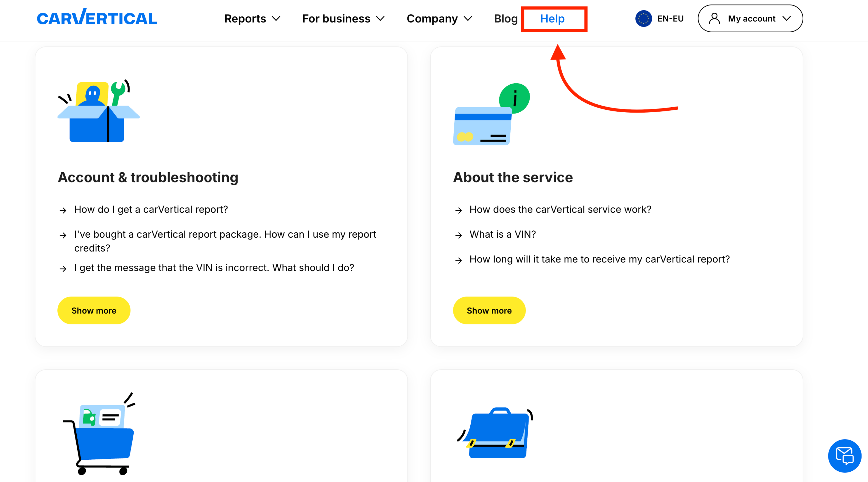The image size is (868, 482).
Task: Click Show more under About the service
Action: coord(489,310)
